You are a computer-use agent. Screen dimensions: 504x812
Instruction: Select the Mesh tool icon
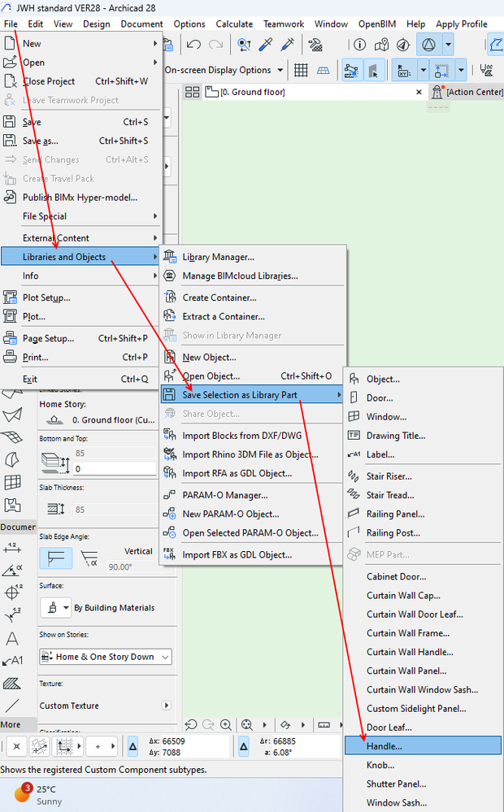(x=12, y=437)
